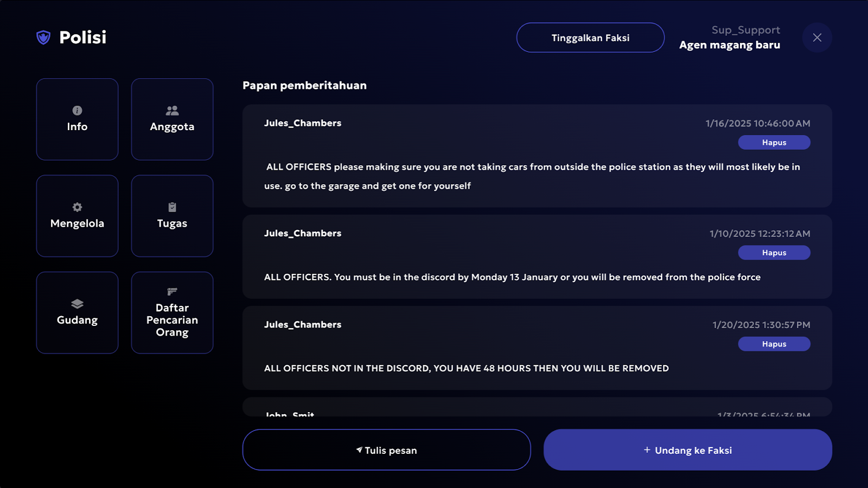Image resolution: width=868 pixels, height=488 pixels.
Task: Hapus the 1/10/2025 discord notice
Action: 774,253
